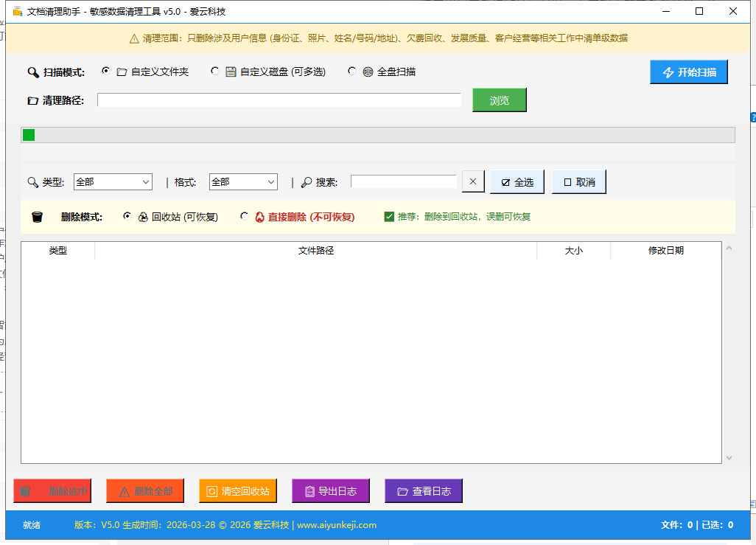The height and width of the screenshot is (545, 756).
Task: Click the magnifier icon beside 类型
Action: pos(32,182)
